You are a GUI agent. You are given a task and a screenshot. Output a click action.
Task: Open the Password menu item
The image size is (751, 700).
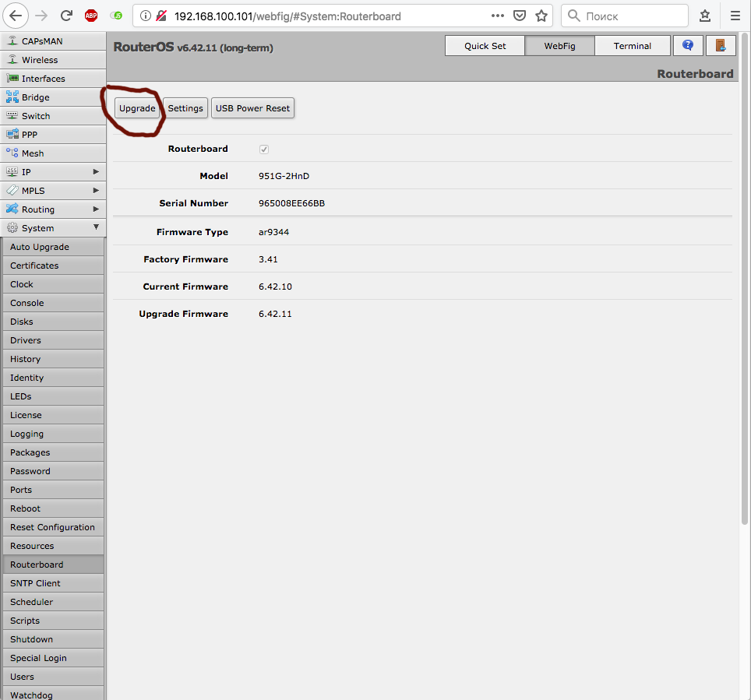53,471
